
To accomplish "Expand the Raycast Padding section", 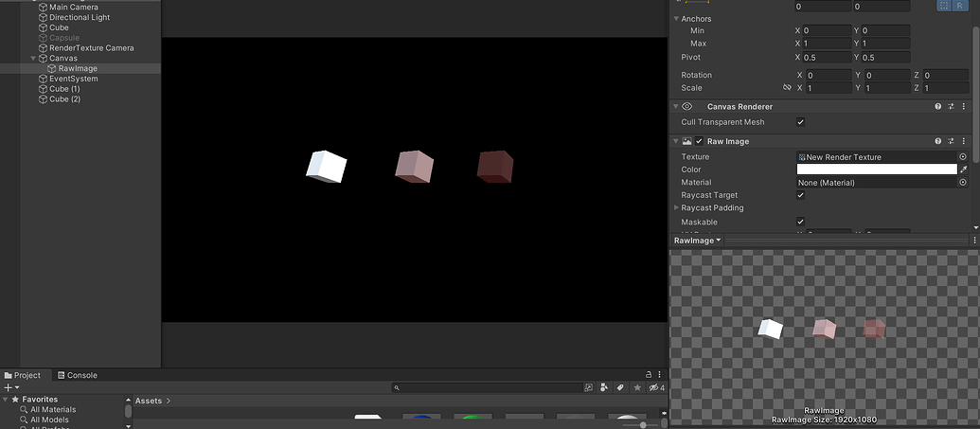I will click(676, 207).
